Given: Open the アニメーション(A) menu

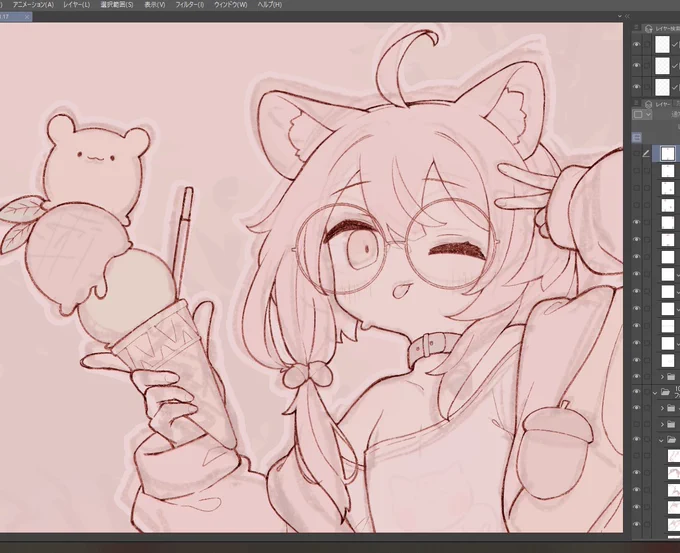Looking at the screenshot, I should click(x=33, y=5).
